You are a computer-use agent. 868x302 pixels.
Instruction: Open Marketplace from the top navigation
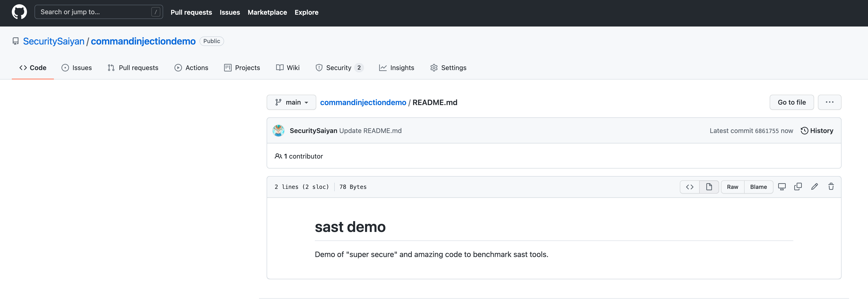tap(267, 13)
